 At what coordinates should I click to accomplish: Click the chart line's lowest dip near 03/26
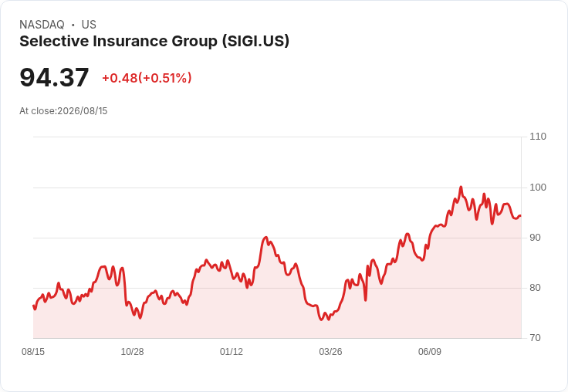tap(321, 319)
